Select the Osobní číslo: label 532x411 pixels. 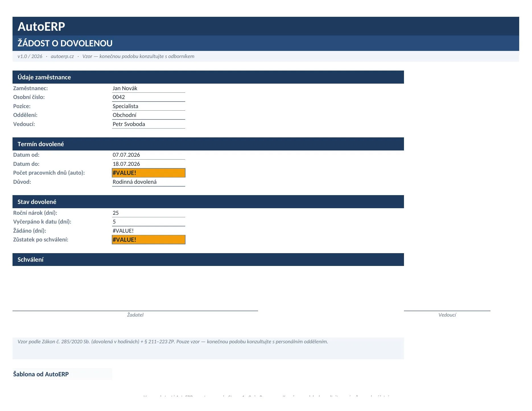29,97
